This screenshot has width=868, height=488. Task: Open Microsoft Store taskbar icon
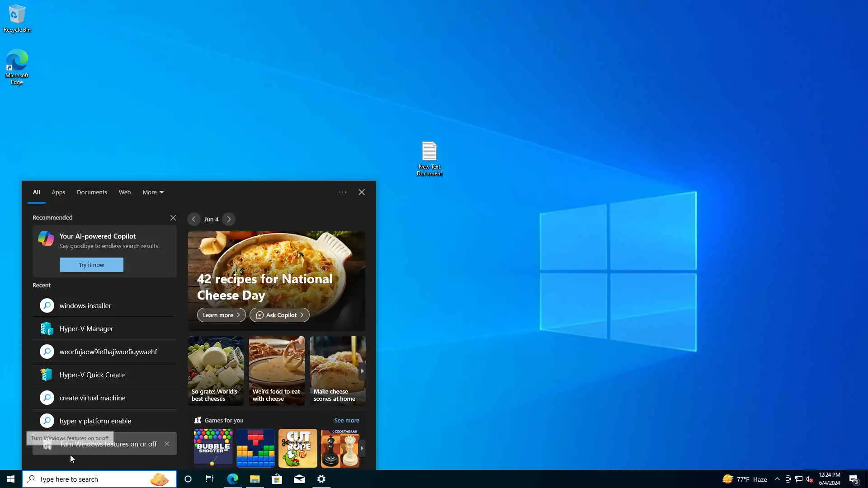277,479
